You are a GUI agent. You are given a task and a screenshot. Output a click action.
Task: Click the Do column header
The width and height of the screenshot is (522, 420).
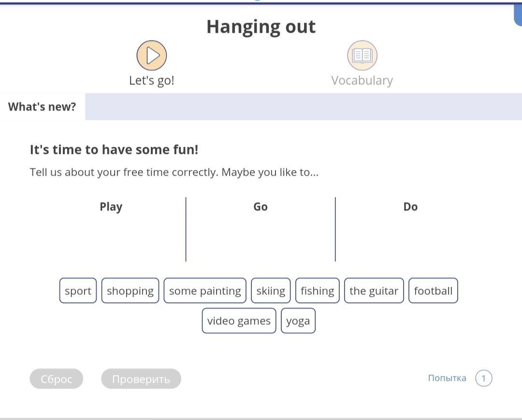pyautogui.click(x=410, y=207)
